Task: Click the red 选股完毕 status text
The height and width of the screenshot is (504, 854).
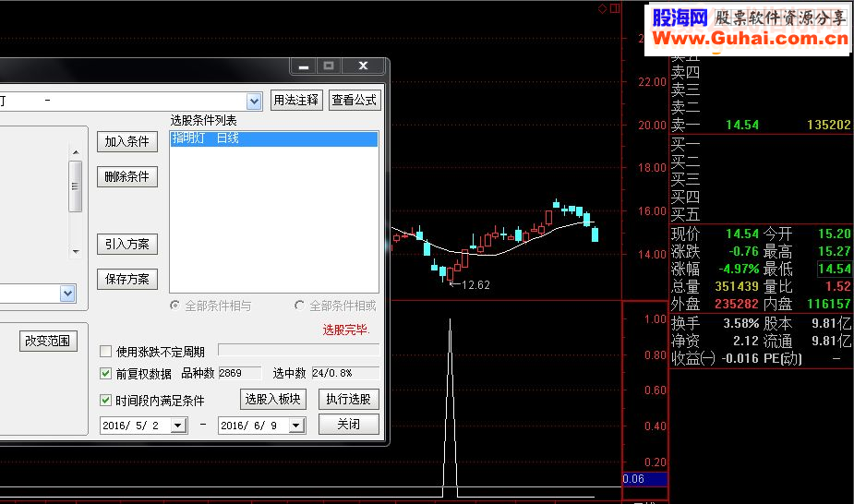Action: (x=346, y=330)
